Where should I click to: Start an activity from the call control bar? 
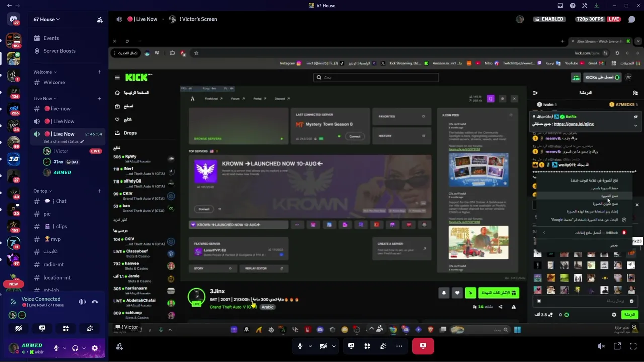[367, 346]
